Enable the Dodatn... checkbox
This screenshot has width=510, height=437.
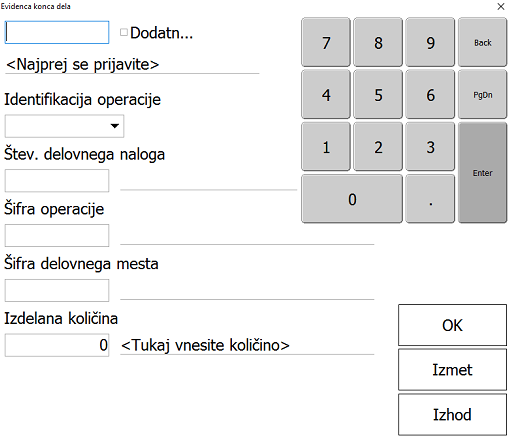tap(124, 32)
